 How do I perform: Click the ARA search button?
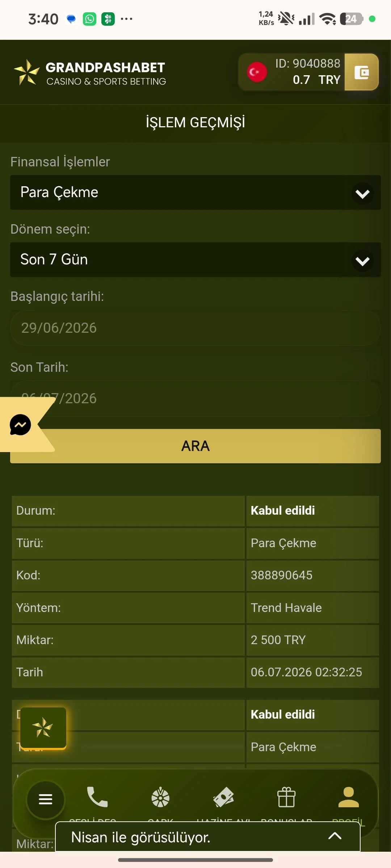[x=195, y=446]
